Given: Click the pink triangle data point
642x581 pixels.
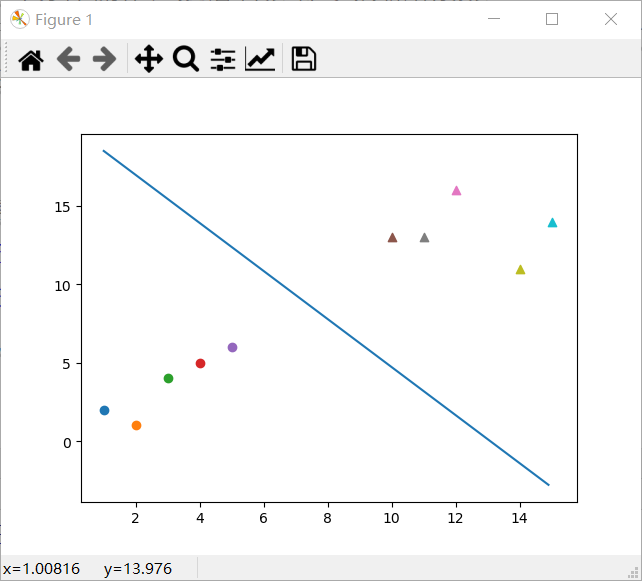Looking at the screenshot, I should pyautogui.click(x=456, y=190).
